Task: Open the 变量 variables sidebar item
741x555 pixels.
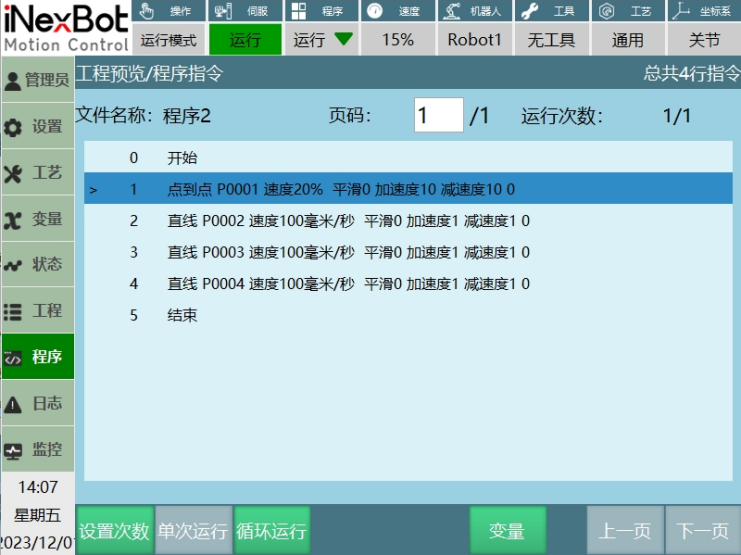Action: (36, 219)
